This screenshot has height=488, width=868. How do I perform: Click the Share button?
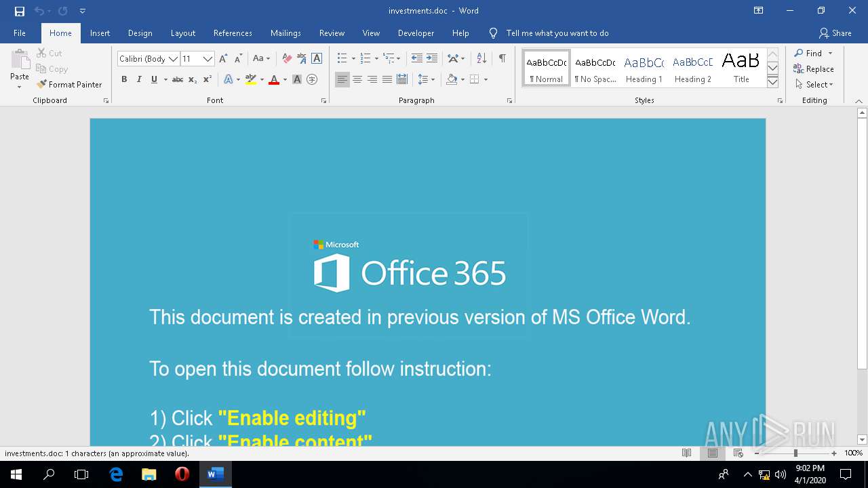pyautogui.click(x=835, y=33)
